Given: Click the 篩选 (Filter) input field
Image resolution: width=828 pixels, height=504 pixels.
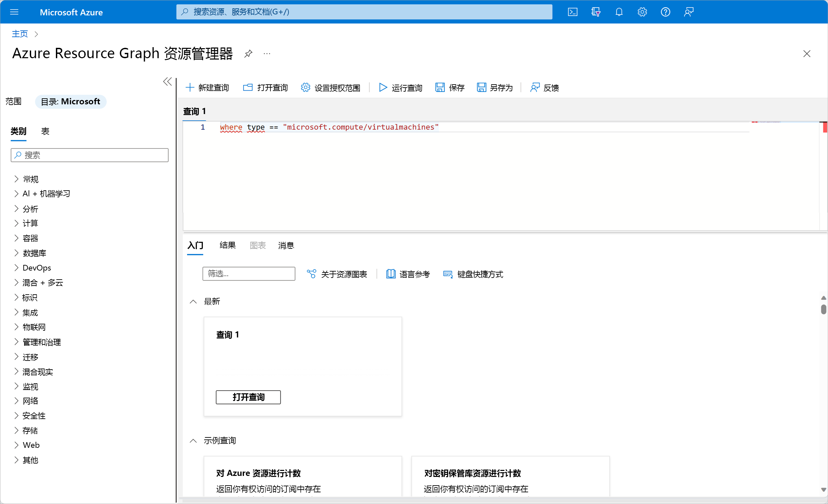Looking at the screenshot, I should pyautogui.click(x=249, y=274).
